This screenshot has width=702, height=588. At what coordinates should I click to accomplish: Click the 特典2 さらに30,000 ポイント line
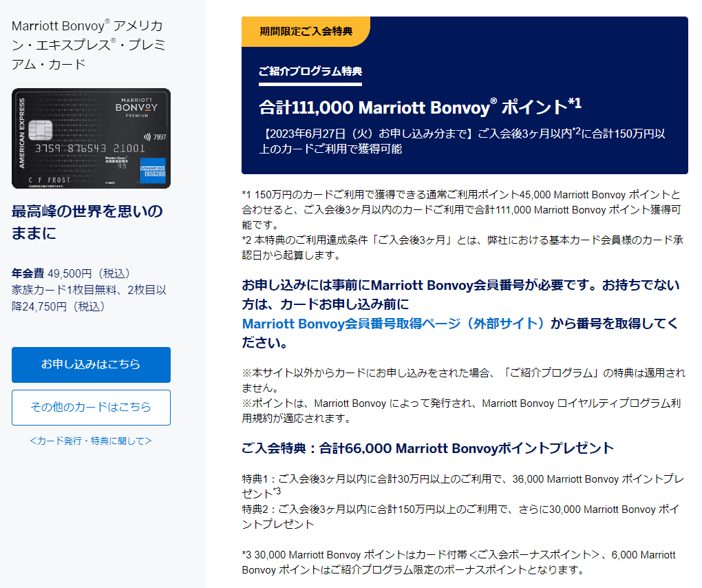tap(460, 516)
